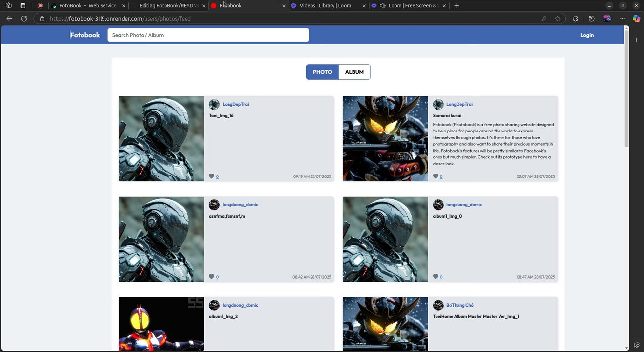Close the FotoBook Web Service tab

[x=124, y=6]
